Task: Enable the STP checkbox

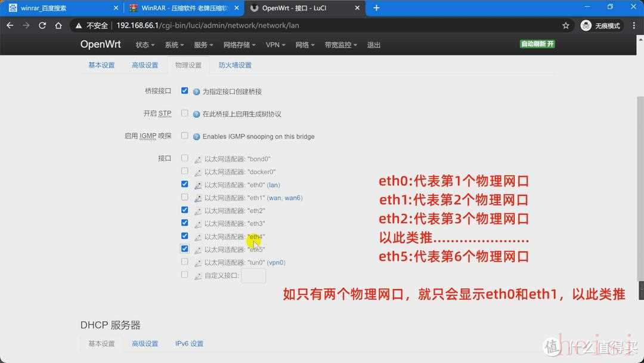Action: point(185,113)
